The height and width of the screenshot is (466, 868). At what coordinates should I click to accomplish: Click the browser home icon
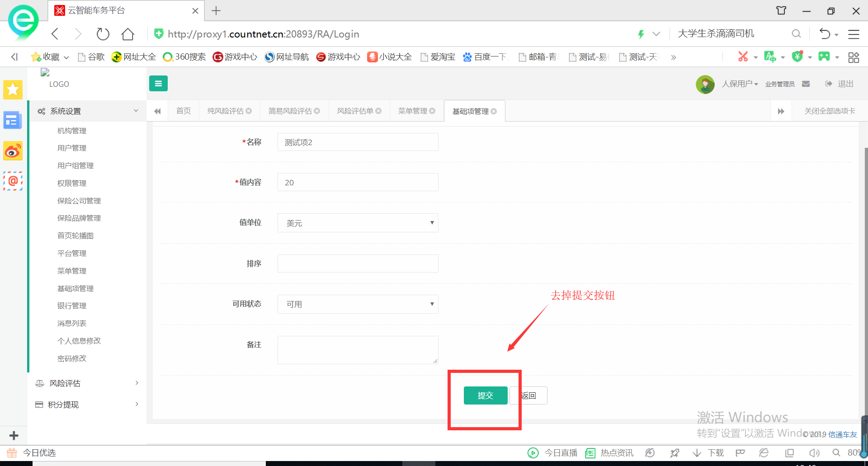pos(128,34)
